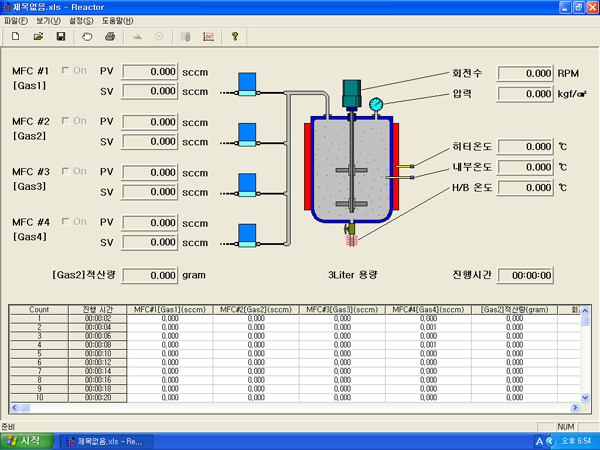Open a file with the folder icon

39,37
